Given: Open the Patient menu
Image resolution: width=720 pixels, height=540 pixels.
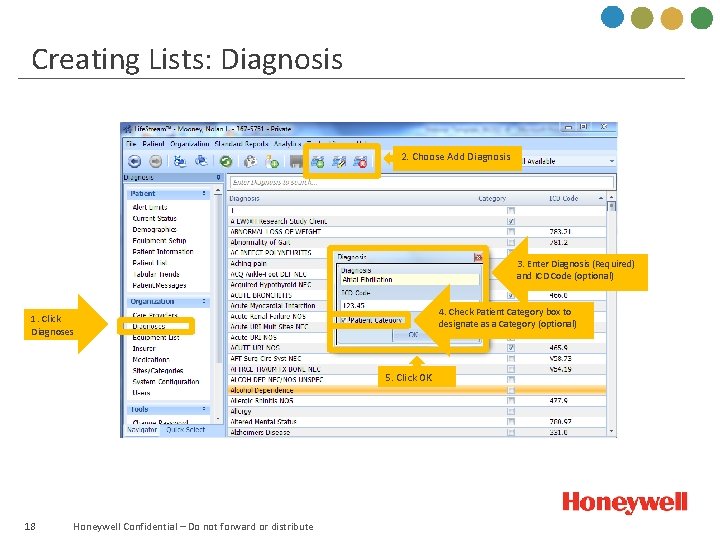Looking at the screenshot, I should pos(153,144).
